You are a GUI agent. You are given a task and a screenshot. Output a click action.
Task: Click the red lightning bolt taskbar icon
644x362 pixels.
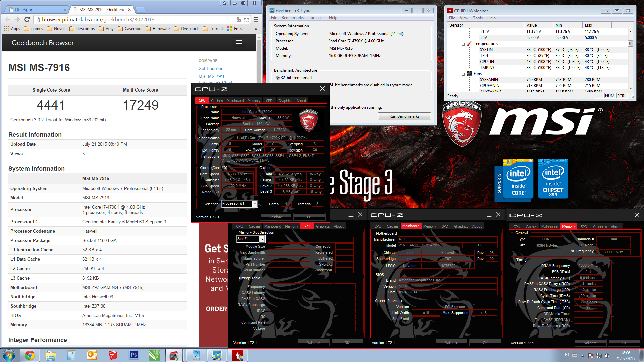click(x=238, y=356)
